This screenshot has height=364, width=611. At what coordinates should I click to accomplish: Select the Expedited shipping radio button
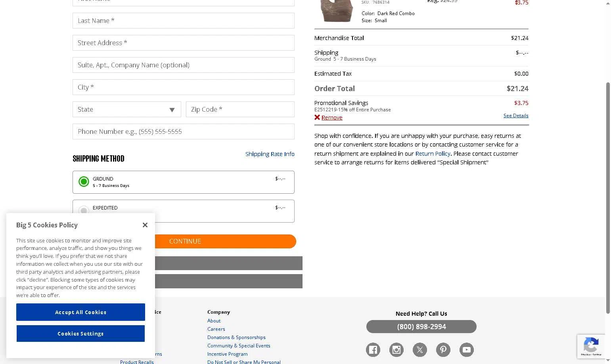coord(84,210)
